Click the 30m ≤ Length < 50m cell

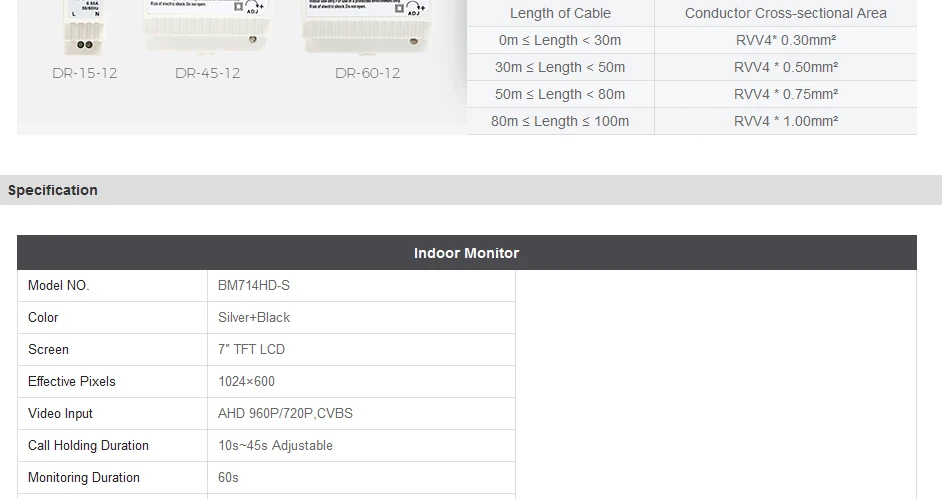point(560,67)
